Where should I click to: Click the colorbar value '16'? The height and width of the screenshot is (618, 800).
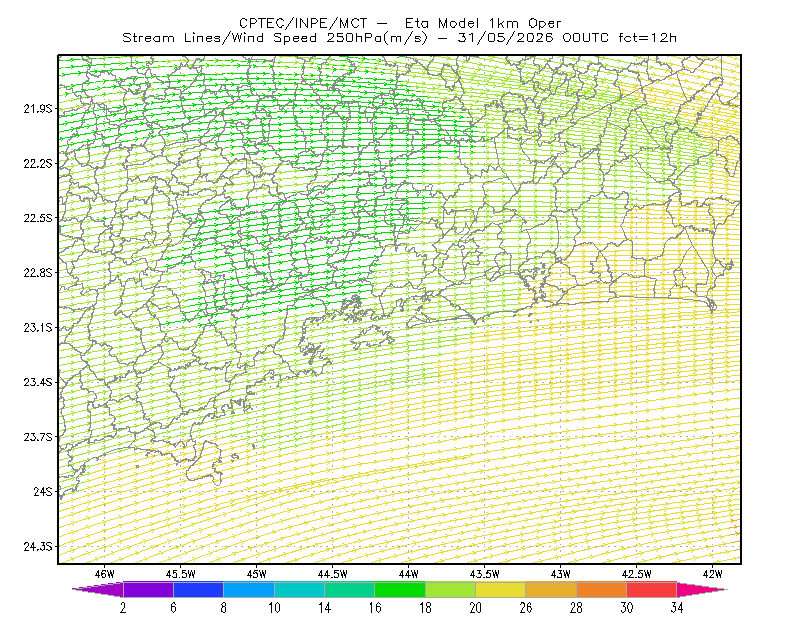[x=375, y=608]
